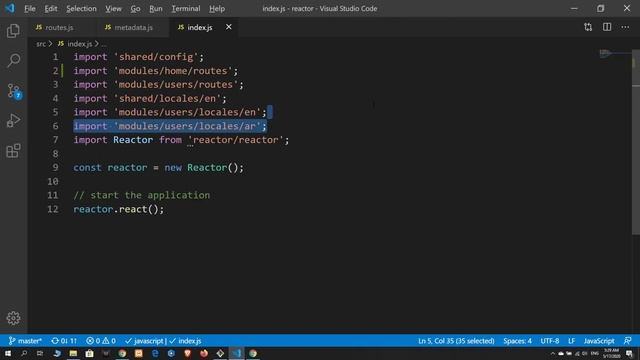
Task: Open the Search view in activity bar
Action: [13, 60]
